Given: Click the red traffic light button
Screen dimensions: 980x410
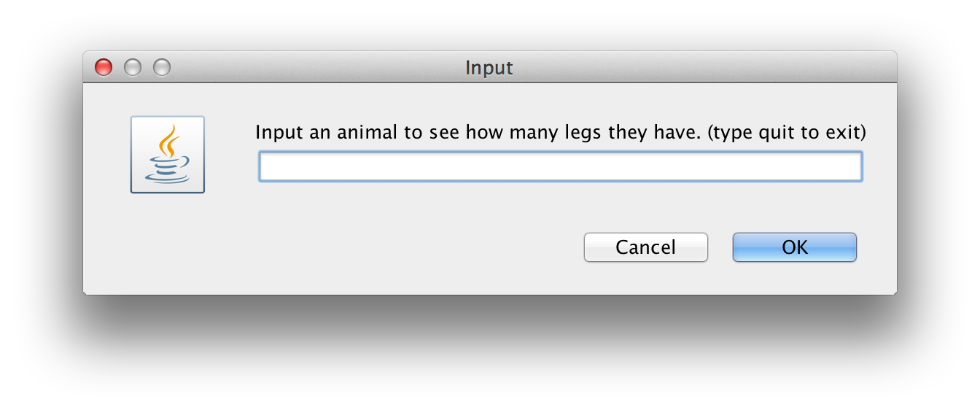Looking at the screenshot, I should [x=104, y=67].
